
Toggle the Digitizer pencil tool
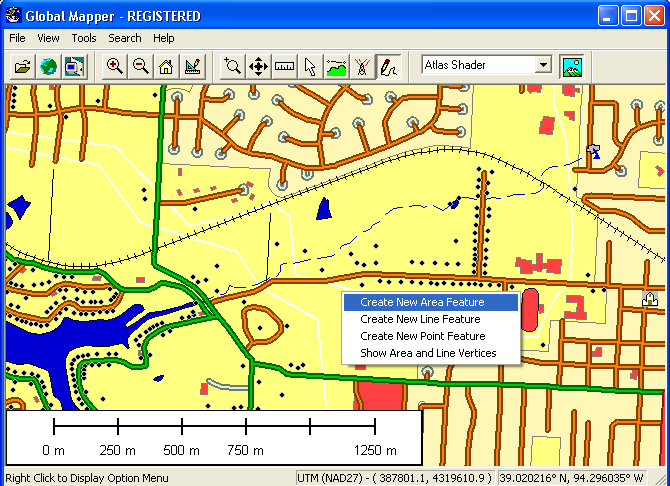point(388,67)
